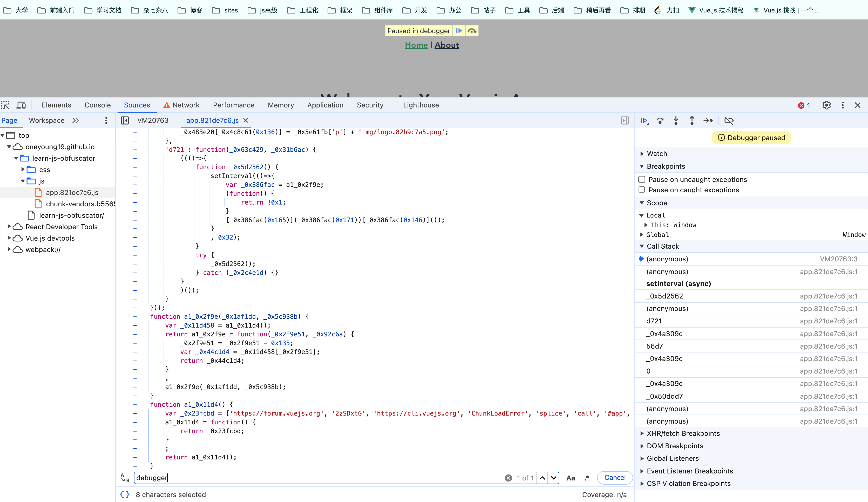Enable Pause on uncaught exceptions
The width and height of the screenshot is (868, 502).
(x=642, y=180)
